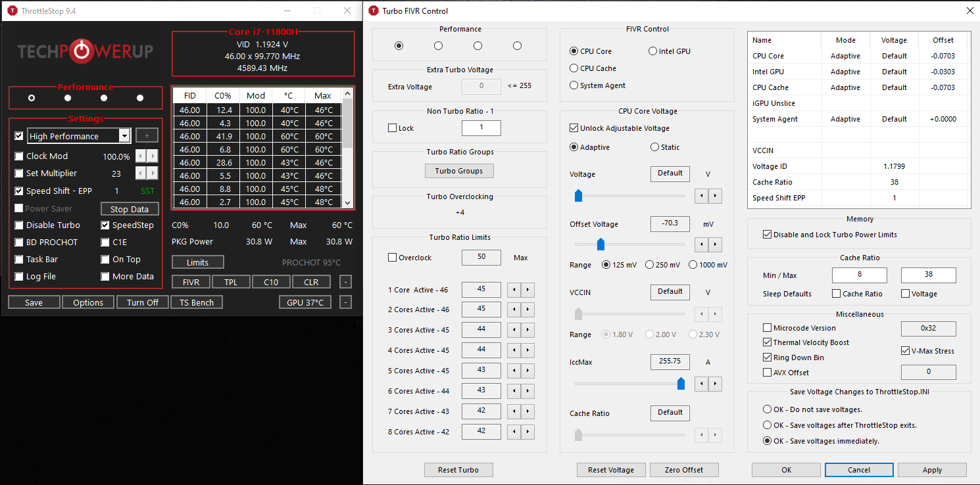Enable the Log File checkbox
This screenshot has width=980, height=485.
[x=19, y=277]
